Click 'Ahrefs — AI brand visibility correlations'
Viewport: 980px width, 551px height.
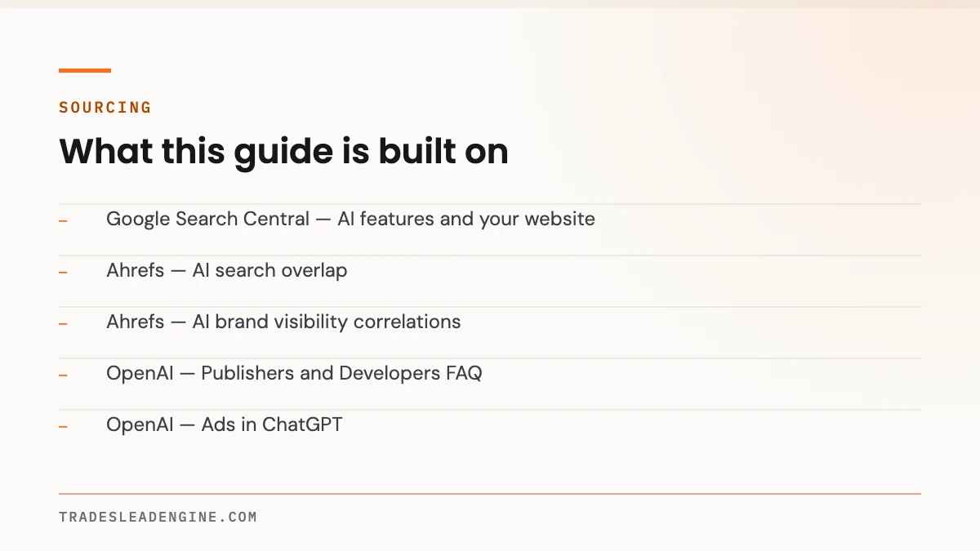pyautogui.click(x=283, y=322)
